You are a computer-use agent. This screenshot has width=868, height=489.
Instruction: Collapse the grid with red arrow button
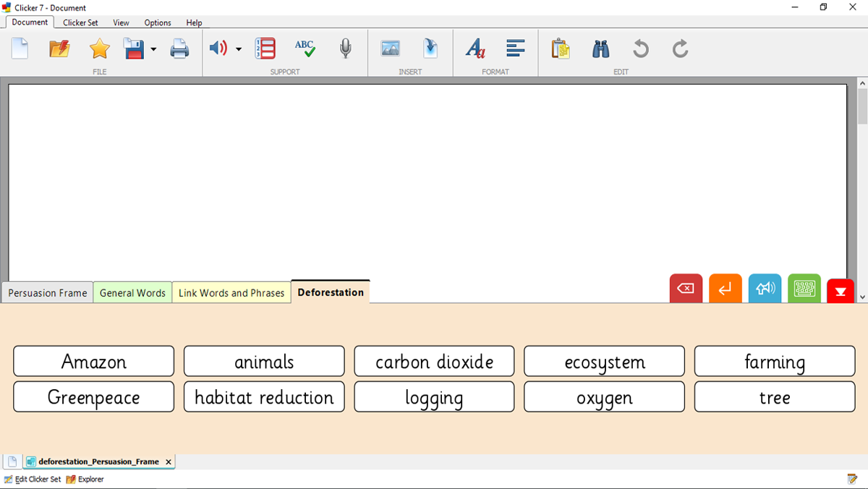point(841,291)
